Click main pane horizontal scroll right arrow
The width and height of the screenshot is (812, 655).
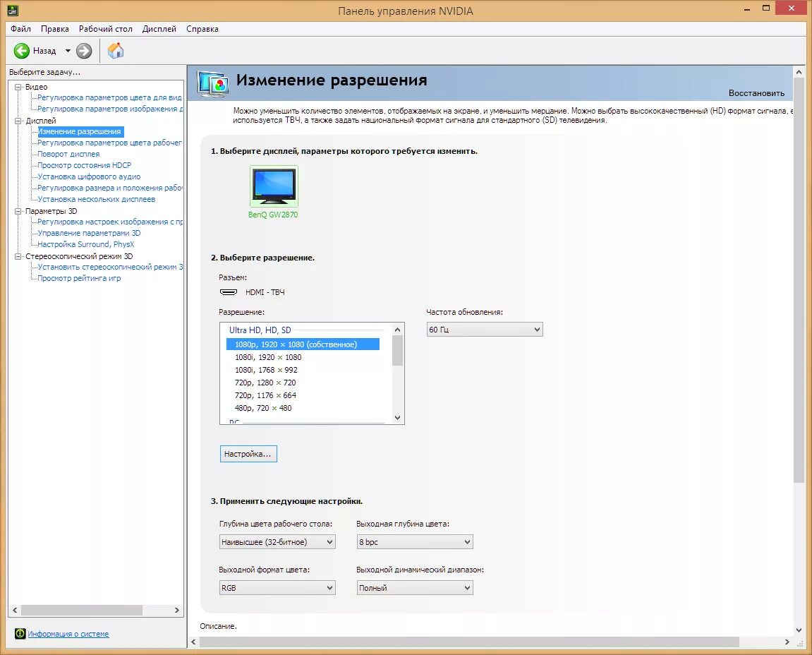787,642
